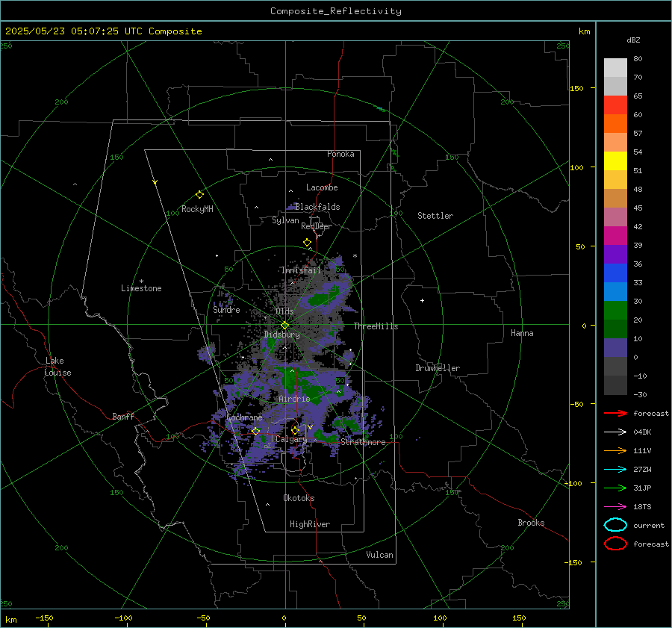Click the HighRiver town label
The image size is (672, 628).
click(x=310, y=524)
